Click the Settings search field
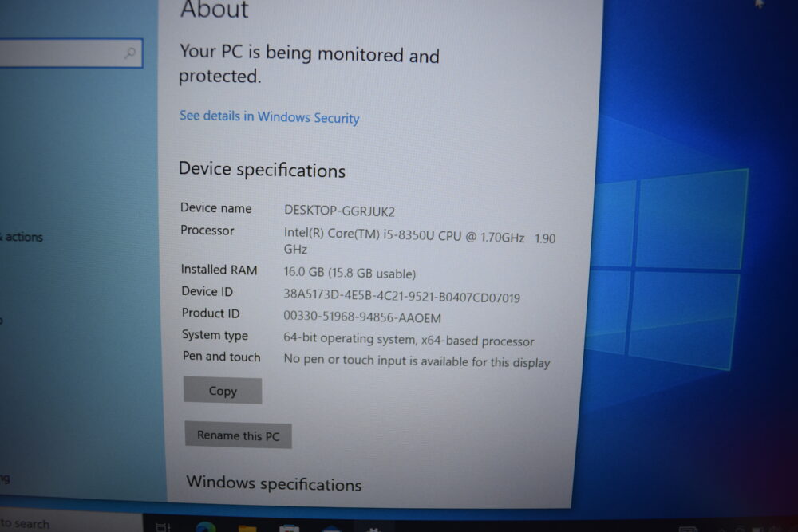This screenshot has width=798, height=532. [x=71, y=53]
